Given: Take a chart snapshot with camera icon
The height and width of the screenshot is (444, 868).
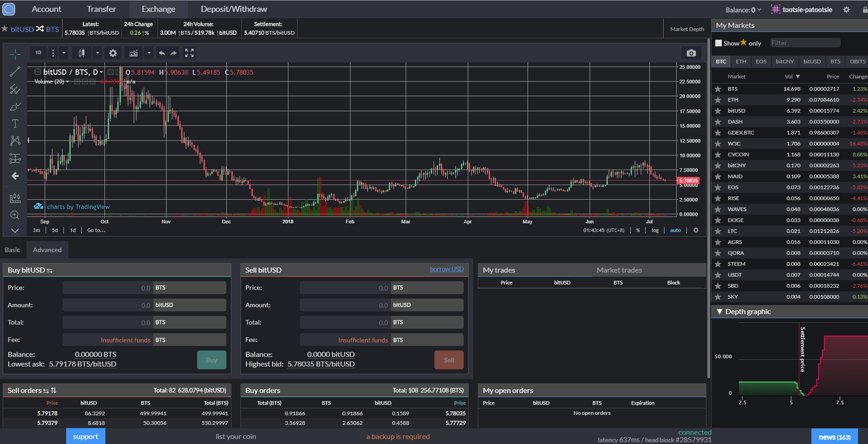Looking at the screenshot, I should (x=691, y=53).
